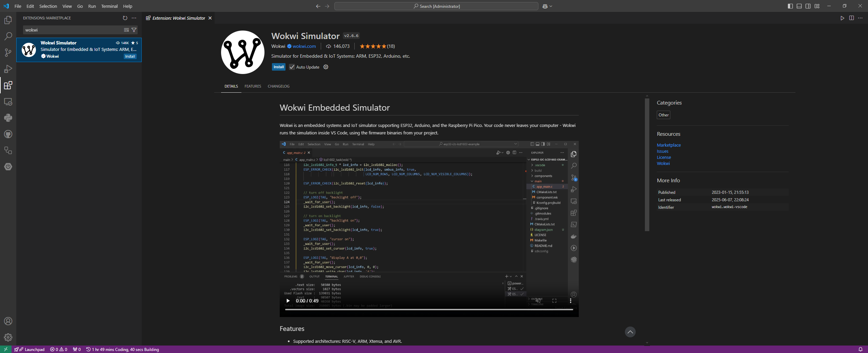Screen dimensions: 868x353
Task: Open the GitHub view in activity bar
Action: click(x=8, y=134)
